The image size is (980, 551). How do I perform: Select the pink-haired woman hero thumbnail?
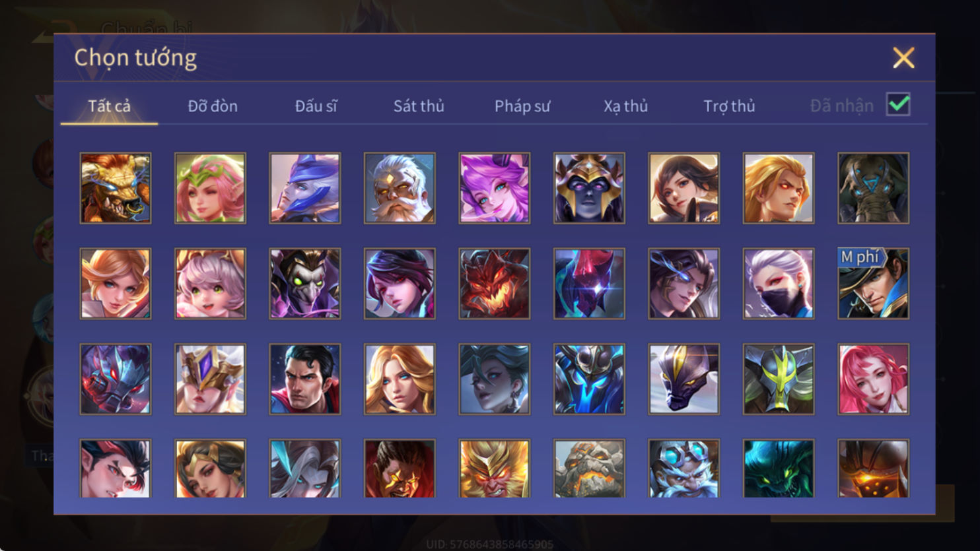pyautogui.click(x=874, y=379)
